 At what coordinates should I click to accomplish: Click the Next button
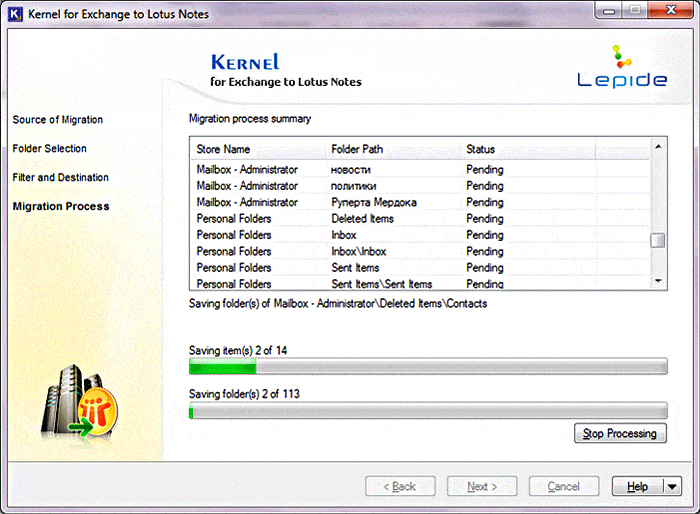[482, 486]
